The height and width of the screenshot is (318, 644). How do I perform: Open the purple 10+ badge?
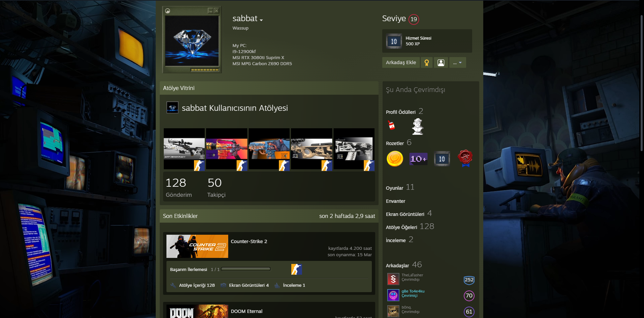pos(418,159)
